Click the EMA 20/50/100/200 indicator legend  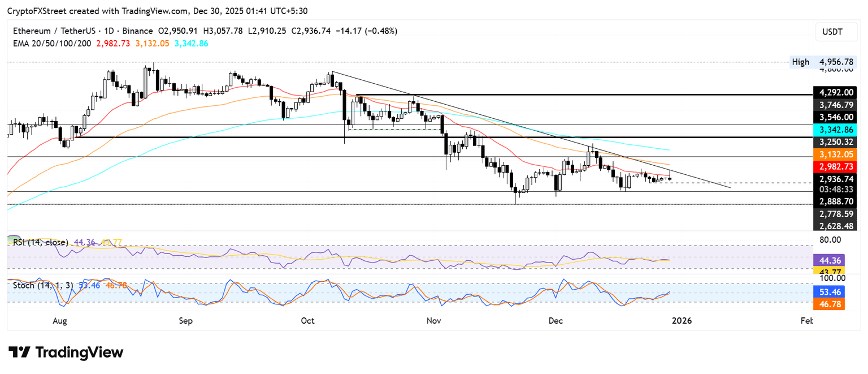pos(53,43)
